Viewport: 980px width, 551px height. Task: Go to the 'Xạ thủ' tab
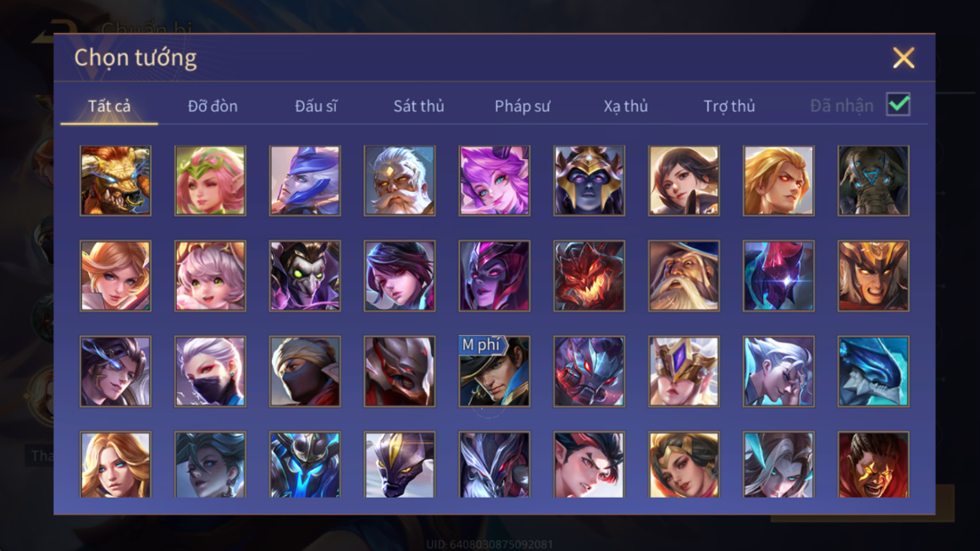click(x=626, y=106)
